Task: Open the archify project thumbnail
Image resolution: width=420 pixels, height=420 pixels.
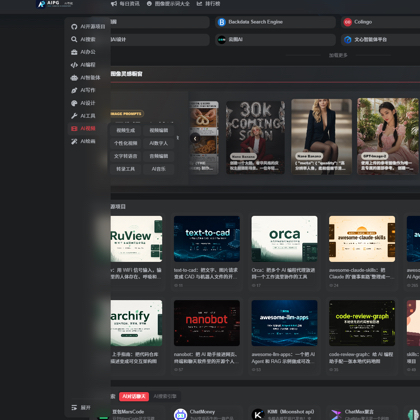Action: [136, 323]
